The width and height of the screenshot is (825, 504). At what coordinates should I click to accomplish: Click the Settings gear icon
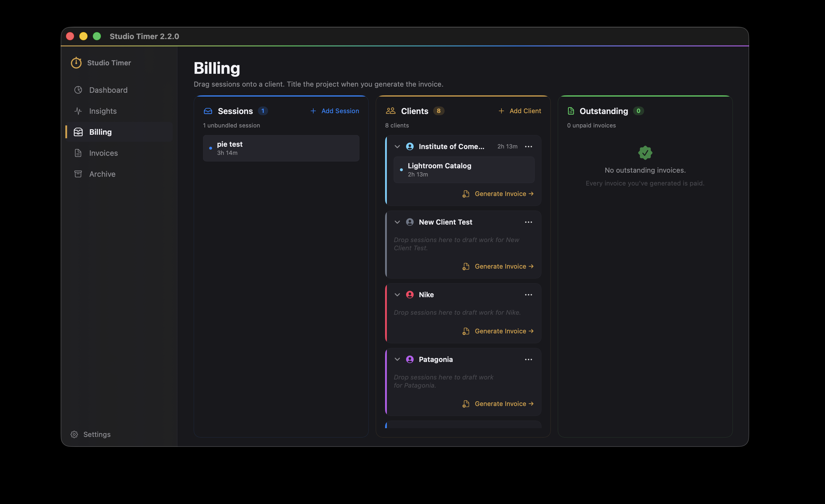pyautogui.click(x=74, y=434)
